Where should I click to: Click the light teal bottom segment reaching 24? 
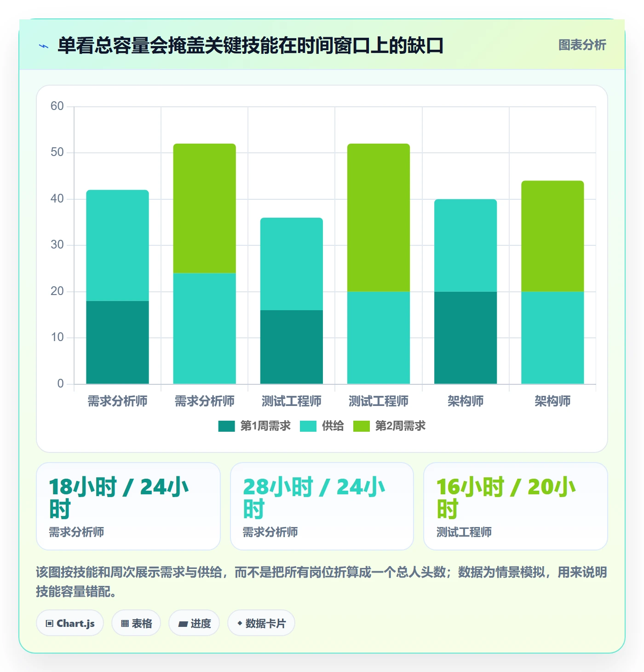(204, 329)
